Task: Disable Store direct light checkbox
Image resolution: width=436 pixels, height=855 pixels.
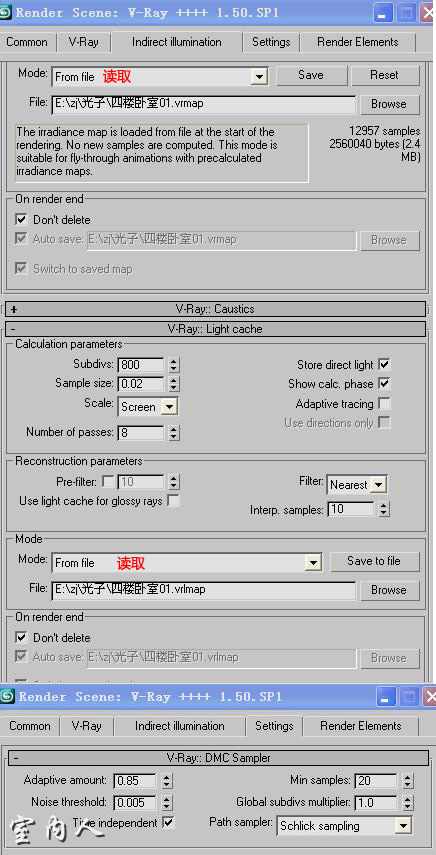Action: coord(384,364)
